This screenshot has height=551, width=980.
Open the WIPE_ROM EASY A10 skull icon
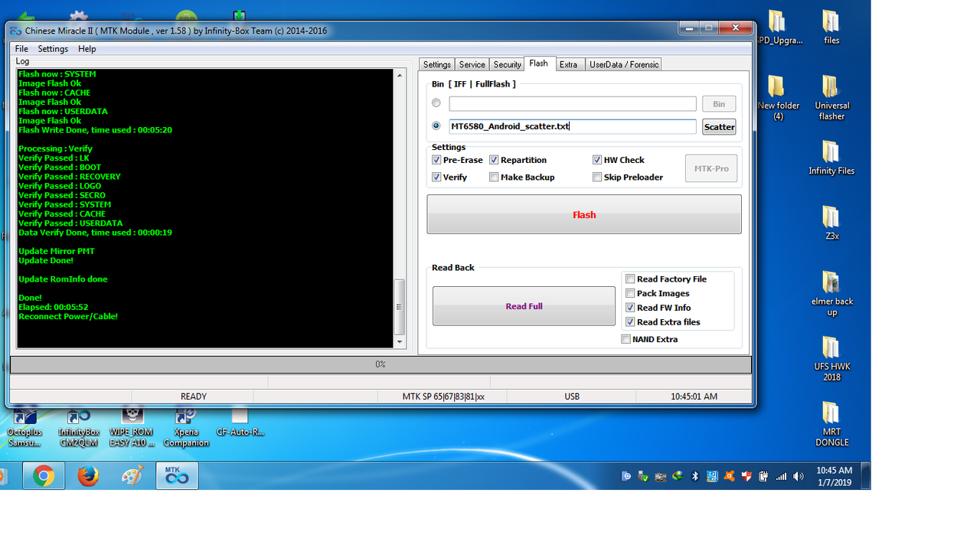(x=132, y=427)
